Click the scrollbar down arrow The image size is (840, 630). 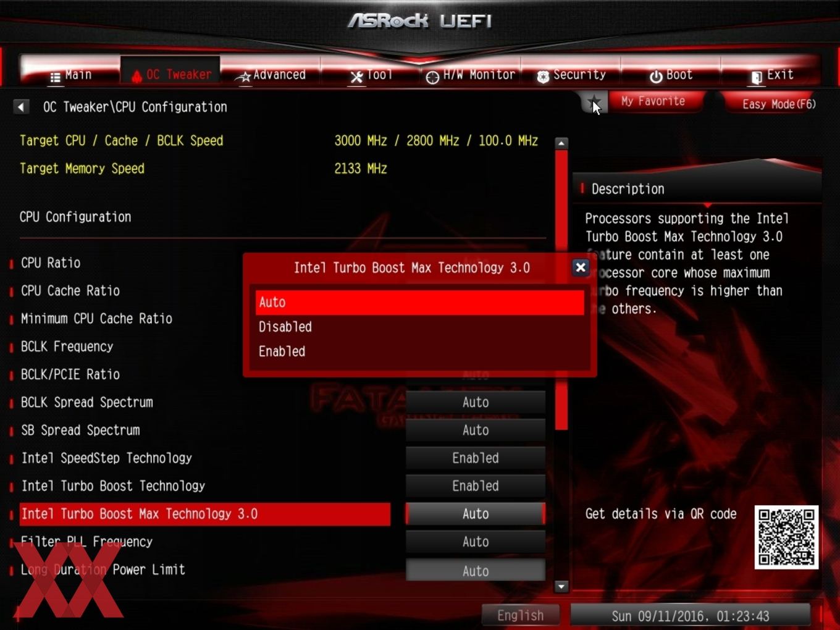pyautogui.click(x=561, y=586)
